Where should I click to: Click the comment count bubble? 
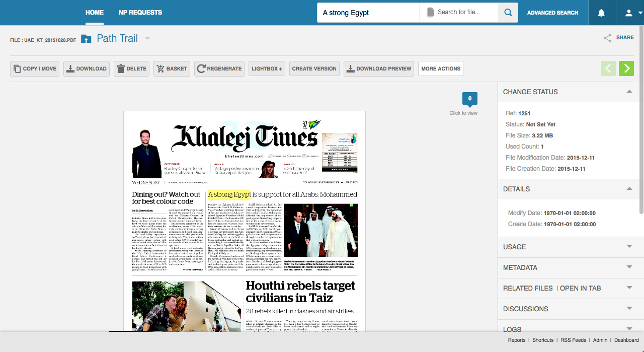[x=470, y=99]
